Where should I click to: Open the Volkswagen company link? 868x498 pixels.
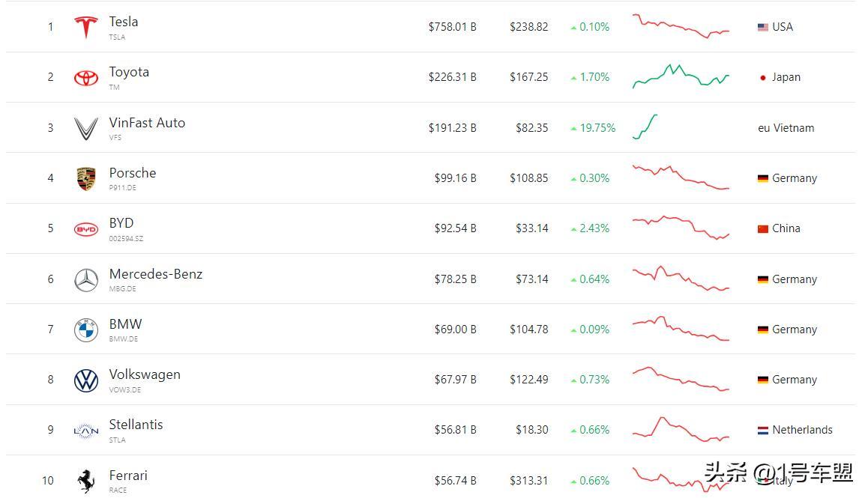(145, 374)
